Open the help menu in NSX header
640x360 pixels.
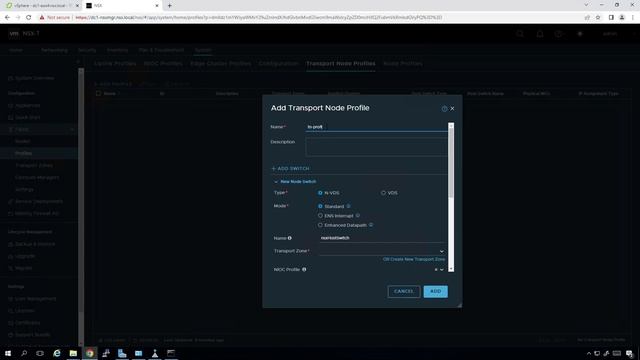pyautogui.click(x=558, y=34)
